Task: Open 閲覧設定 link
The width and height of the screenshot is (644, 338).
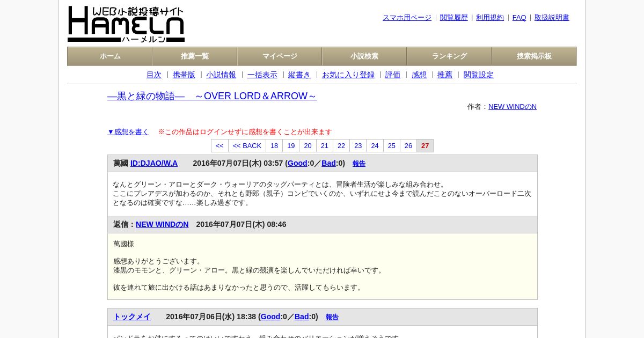Action: (x=479, y=75)
